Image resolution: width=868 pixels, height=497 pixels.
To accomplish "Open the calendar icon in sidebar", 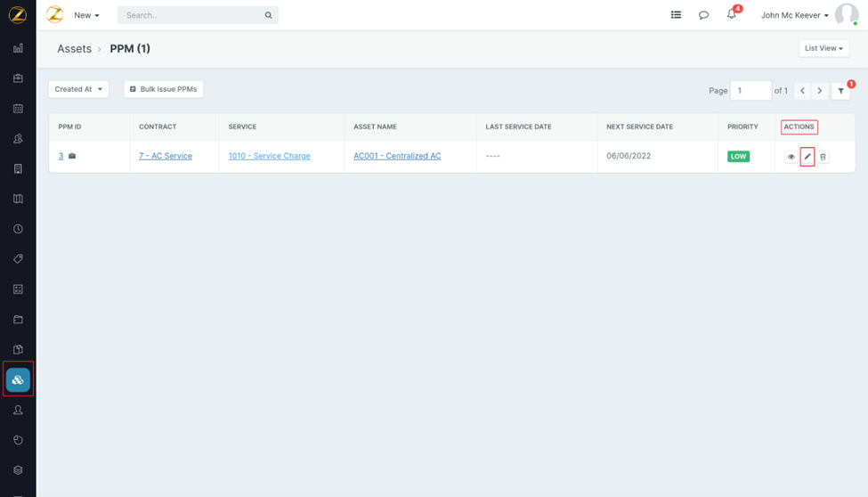I will pyautogui.click(x=18, y=109).
